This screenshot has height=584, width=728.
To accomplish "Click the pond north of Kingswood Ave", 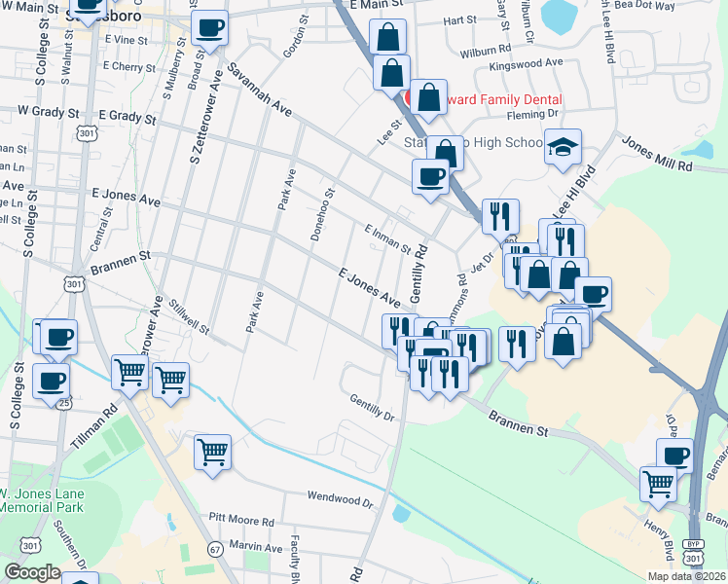I will [x=560, y=17].
